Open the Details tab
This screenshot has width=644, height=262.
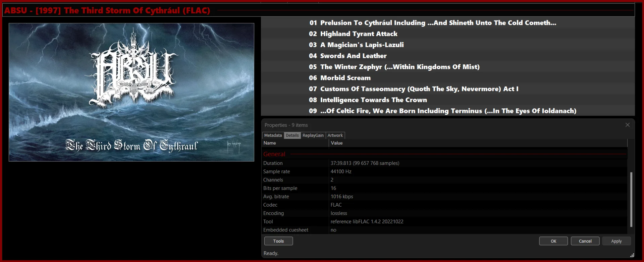point(292,136)
